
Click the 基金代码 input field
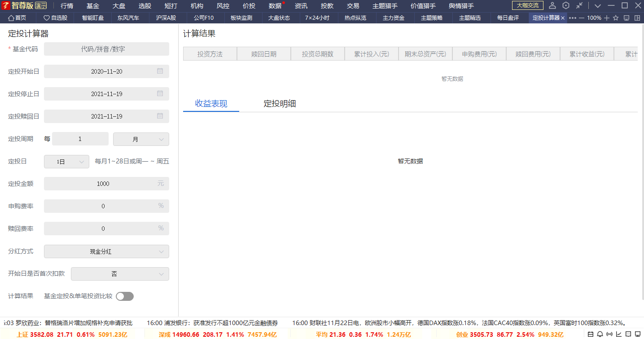point(106,49)
